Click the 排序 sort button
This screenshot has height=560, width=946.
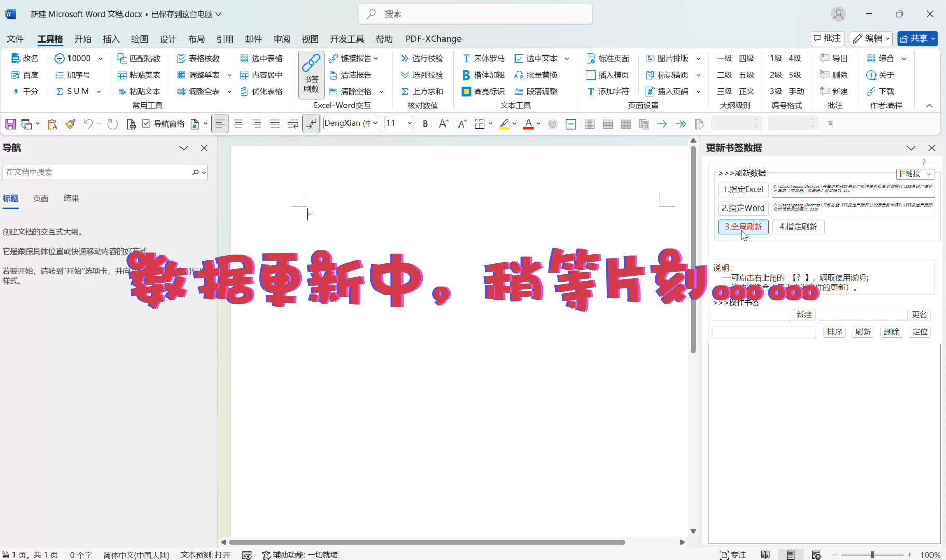(x=834, y=332)
